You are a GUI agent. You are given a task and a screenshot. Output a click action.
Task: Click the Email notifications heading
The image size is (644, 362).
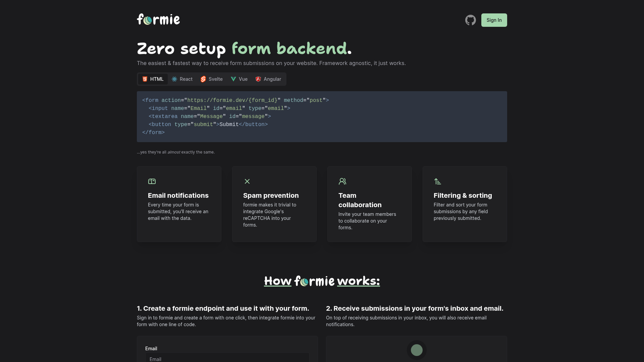point(178,195)
